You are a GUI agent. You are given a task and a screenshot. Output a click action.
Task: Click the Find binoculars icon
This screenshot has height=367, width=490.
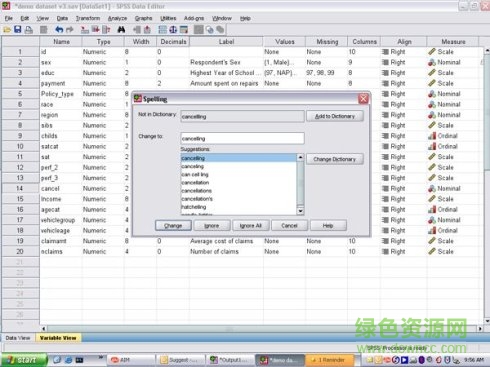click(x=121, y=30)
